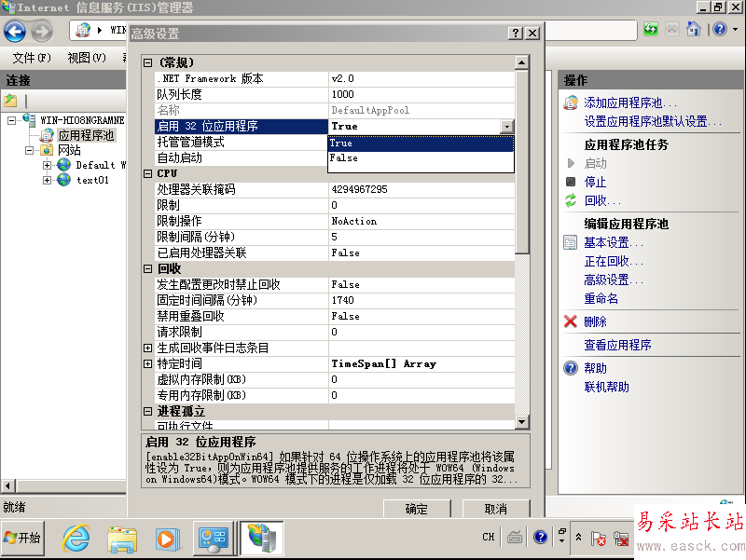Screen dimensions: 746x560
Task: Collapse the Recycling (回收) section
Action: (148, 268)
